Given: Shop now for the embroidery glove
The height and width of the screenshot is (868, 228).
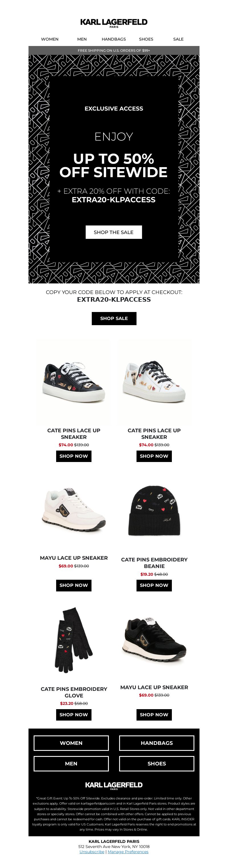Looking at the screenshot, I should point(74,715).
